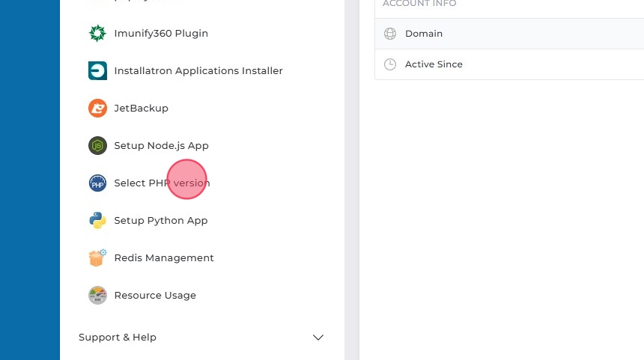This screenshot has width=644, height=360.
Task: Choose the Select PHP version link
Action: (x=162, y=183)
